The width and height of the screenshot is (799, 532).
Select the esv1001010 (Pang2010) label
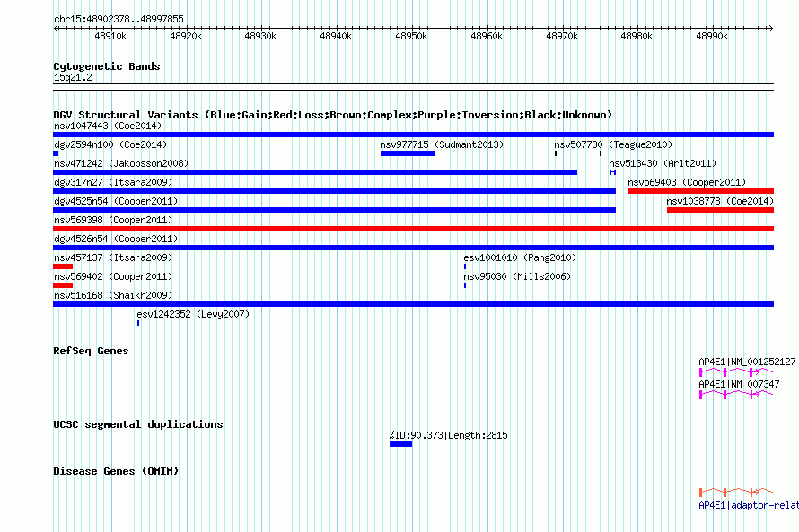tap(520, 257)
